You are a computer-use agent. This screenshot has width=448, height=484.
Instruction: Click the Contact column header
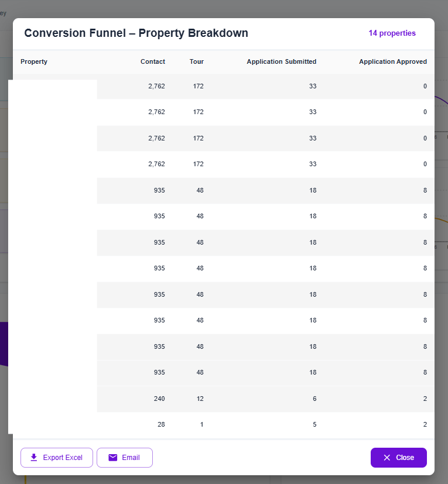153,61
